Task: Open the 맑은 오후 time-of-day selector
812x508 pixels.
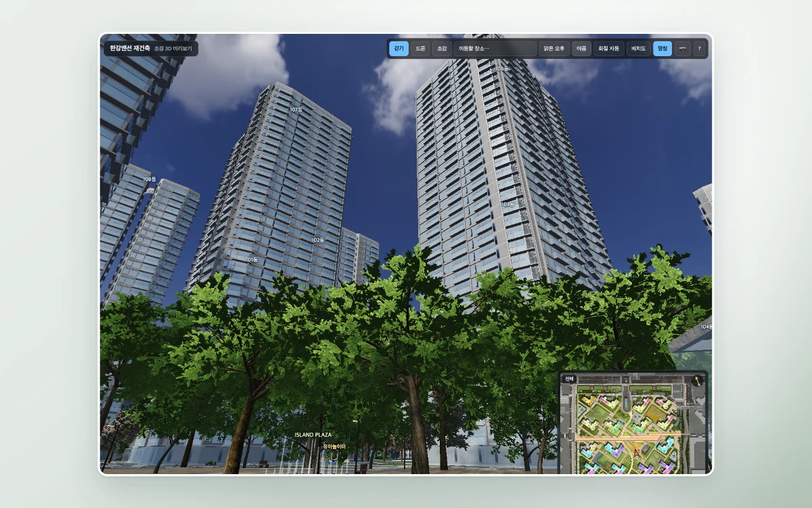Action: coord(554,49)
